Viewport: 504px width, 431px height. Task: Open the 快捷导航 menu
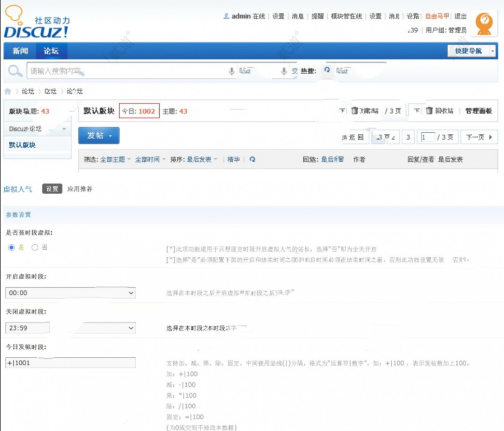pos(468,51)
